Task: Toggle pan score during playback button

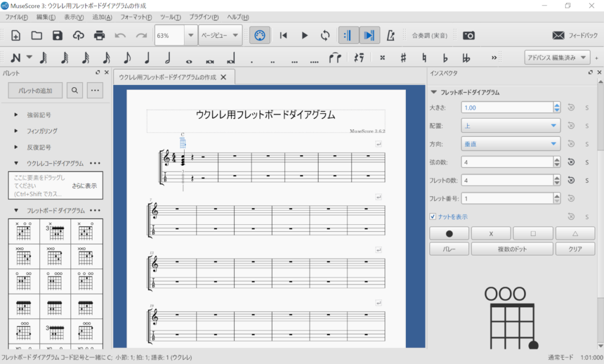Action: [x=369, y=35]
